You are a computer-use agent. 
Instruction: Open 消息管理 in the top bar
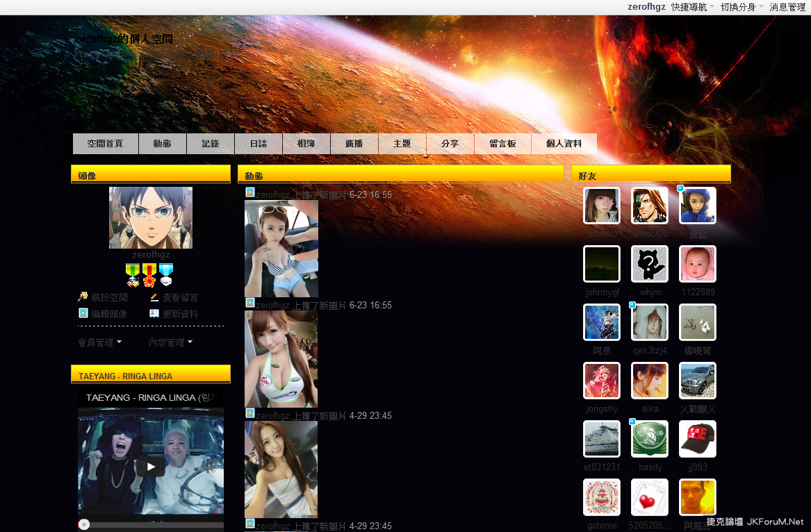point(787,7)
